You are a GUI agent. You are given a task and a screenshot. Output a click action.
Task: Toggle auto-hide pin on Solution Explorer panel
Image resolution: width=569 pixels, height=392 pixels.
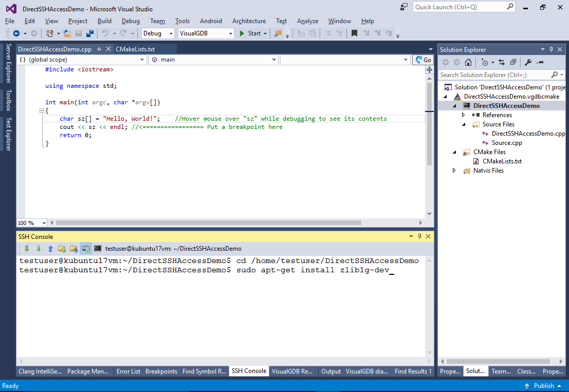[551, 49]
